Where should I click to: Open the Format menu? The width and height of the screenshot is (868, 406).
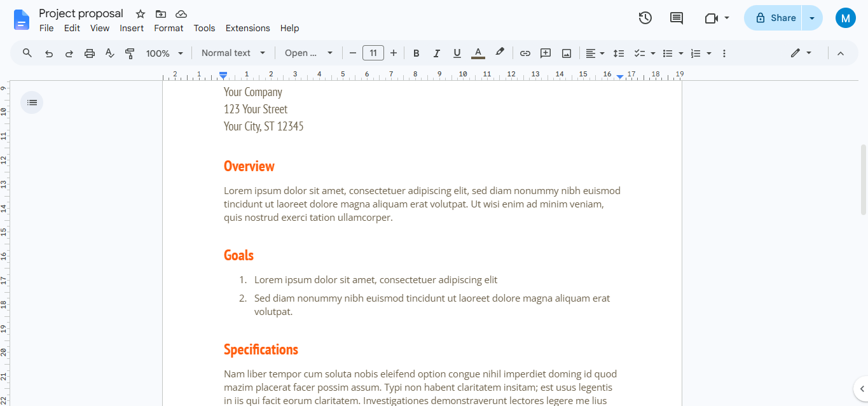(169, 29)
